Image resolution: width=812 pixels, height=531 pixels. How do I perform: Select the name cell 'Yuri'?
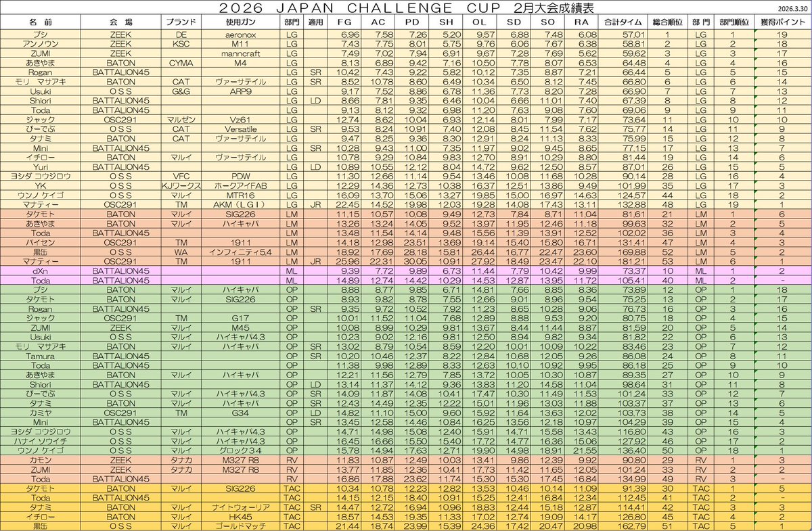[41, 166]
